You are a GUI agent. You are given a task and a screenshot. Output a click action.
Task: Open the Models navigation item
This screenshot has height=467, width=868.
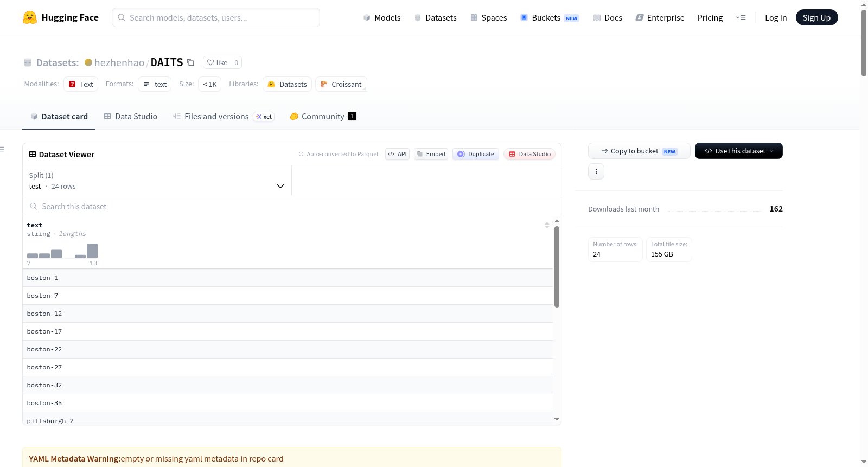point(382,17)
